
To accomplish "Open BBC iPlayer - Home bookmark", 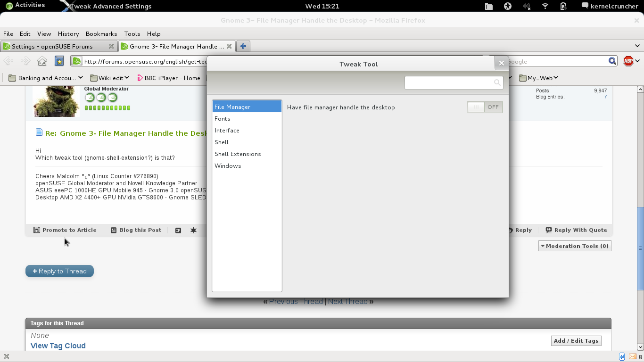I will (x=168, y=78).
